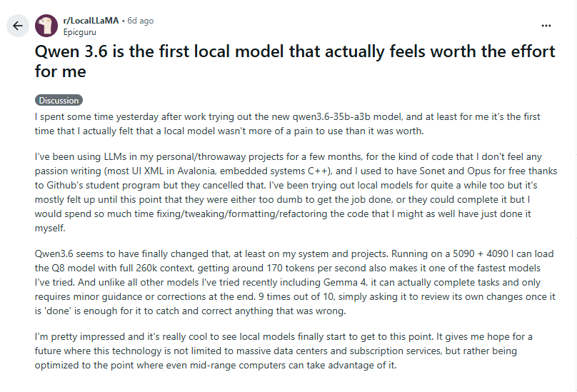Click the paragraph starting 'Qwen3.6 seems to have'

286,282
